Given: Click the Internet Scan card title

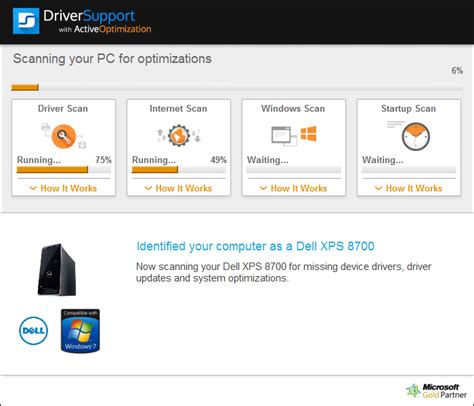Looking at the screenshot, I should pos(178,109).
